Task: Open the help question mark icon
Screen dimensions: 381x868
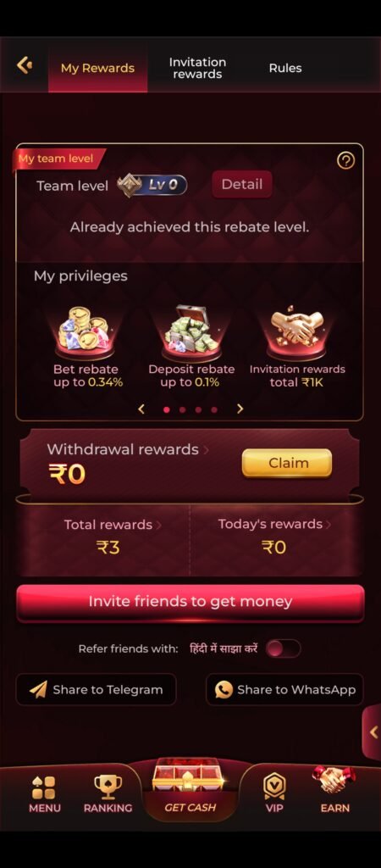Action: click(x=345, y=160)
